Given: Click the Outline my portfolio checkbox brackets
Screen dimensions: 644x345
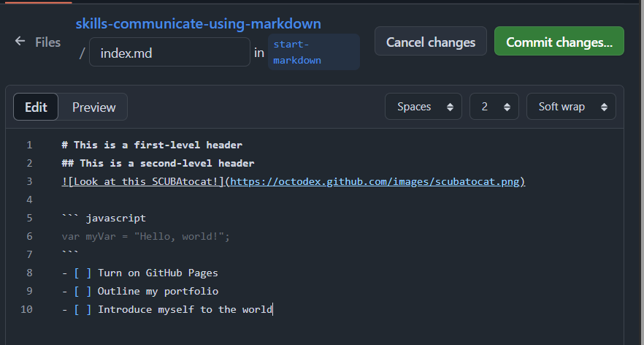Looking at the screenshot, I should point(83,291).
